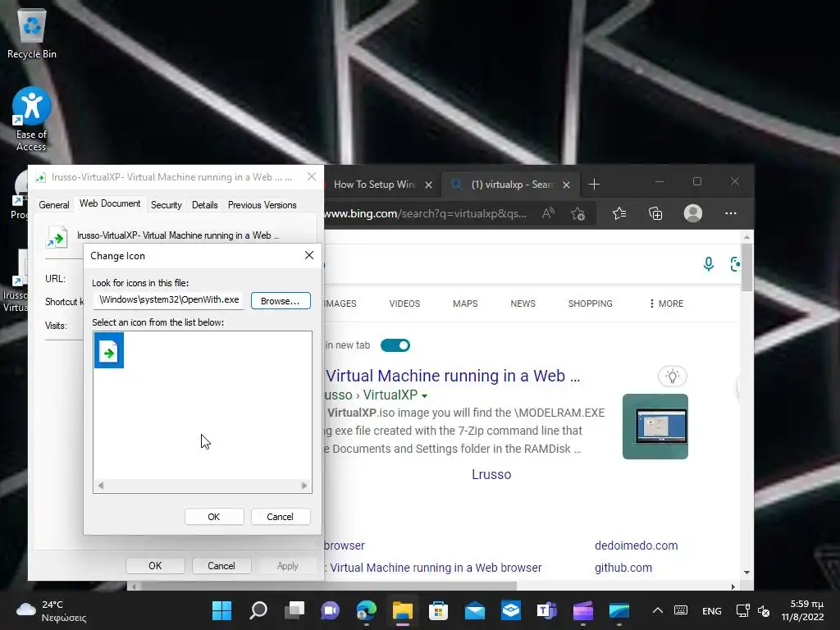The width and height of the screenshot is (840, 630).
Task: Switch to Web Document tab
Action: tap(110, 203)
